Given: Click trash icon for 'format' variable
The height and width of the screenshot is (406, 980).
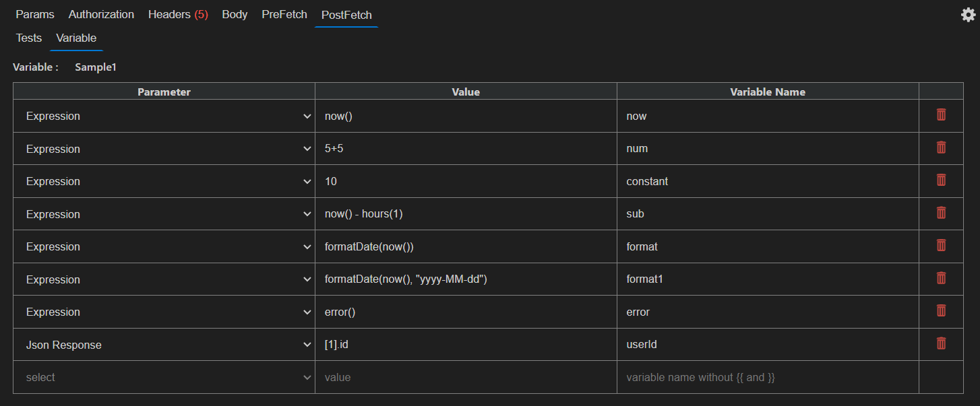Looking at the screenshot, I should 941,245.
